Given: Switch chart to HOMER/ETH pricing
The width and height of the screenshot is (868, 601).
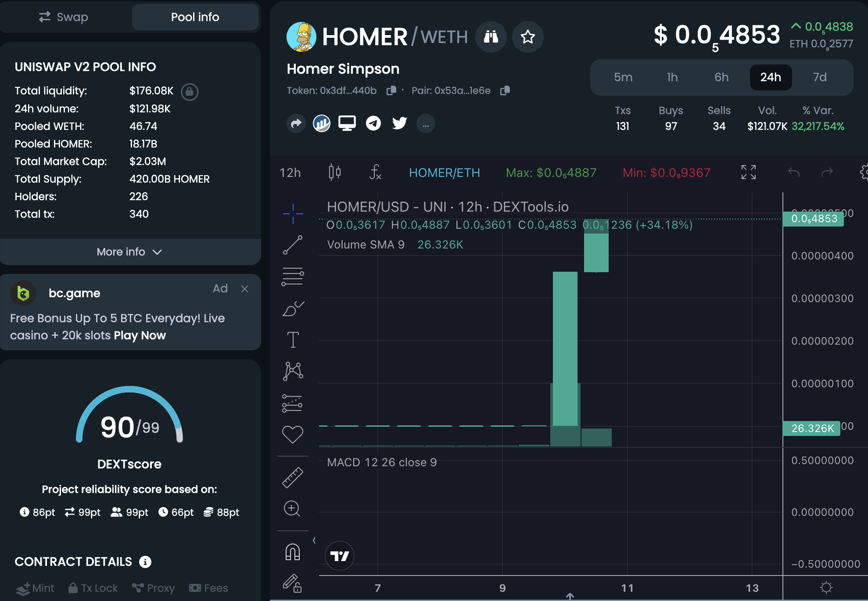Looking at the screenshot, I should point(445,173).
